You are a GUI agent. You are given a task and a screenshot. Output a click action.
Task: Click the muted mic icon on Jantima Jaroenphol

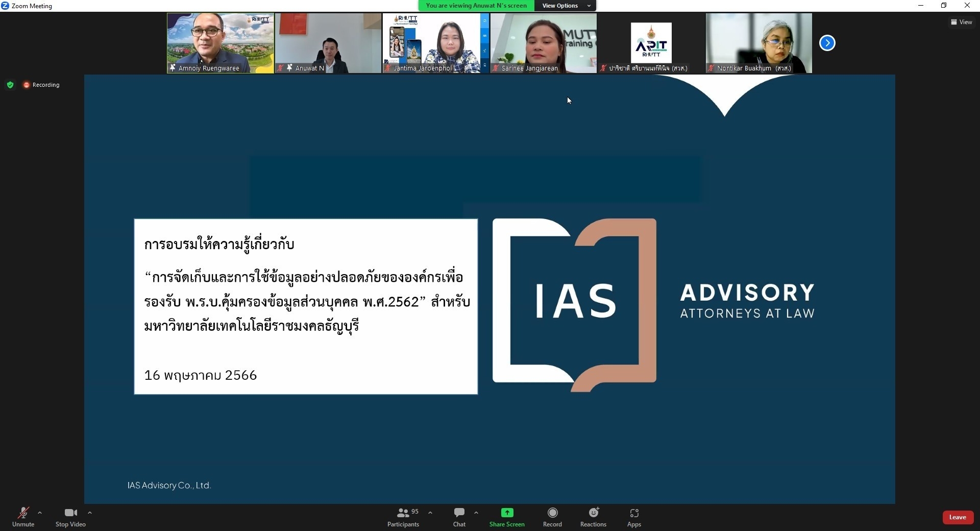[x=388, y=68]
